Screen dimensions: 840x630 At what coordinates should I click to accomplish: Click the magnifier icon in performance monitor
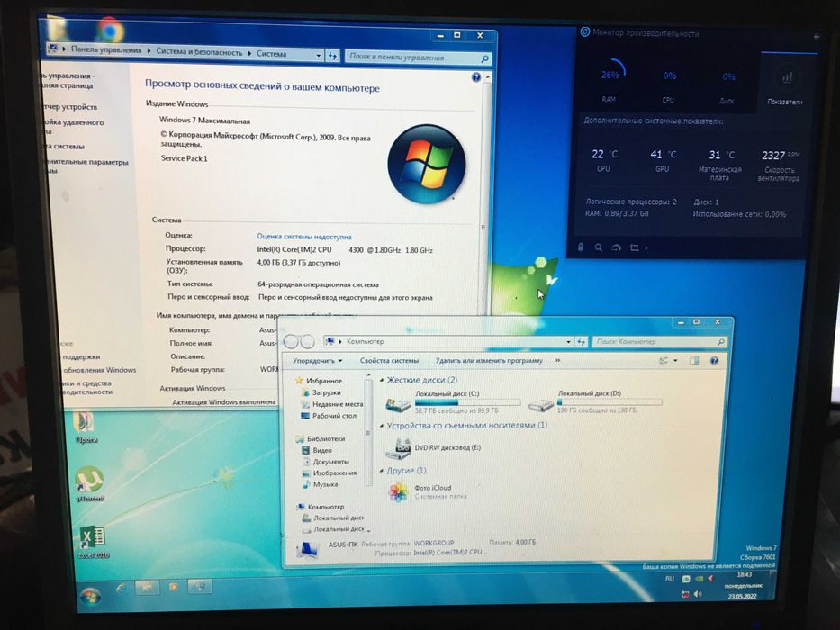599,247
